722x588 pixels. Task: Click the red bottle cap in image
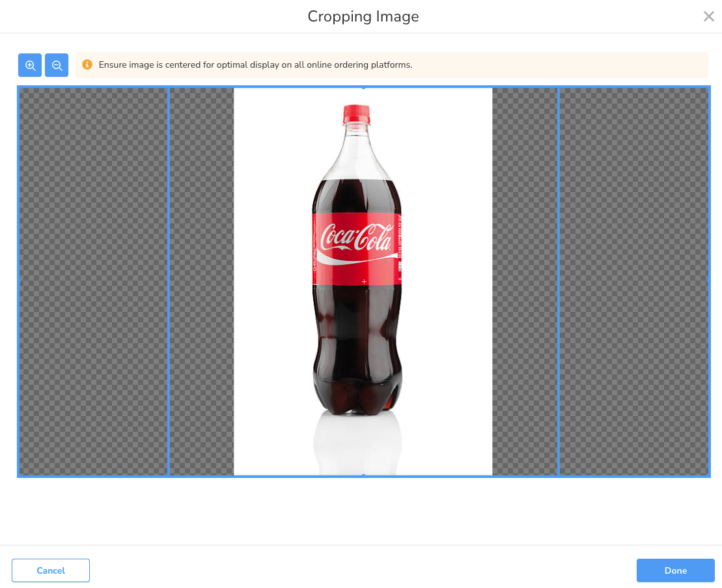pyautogui.click(x=356, y=114)
